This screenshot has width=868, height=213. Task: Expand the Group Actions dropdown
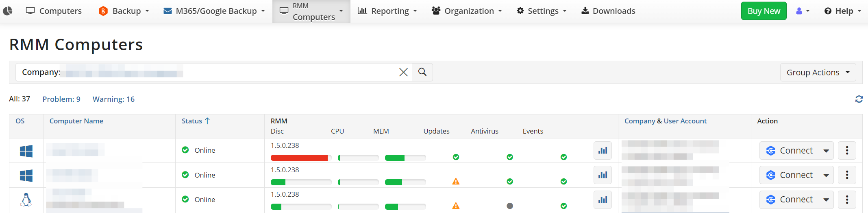click(x=818, y=72)
